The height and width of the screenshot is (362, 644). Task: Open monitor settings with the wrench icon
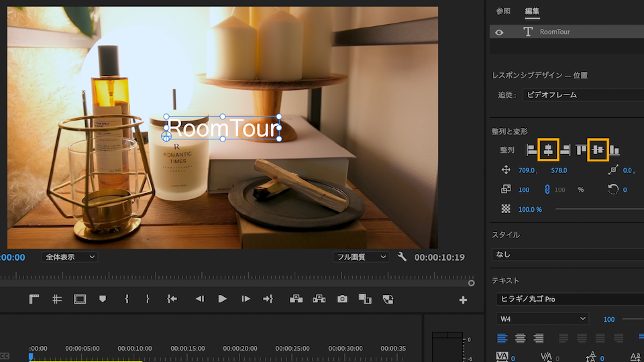point(402,257)
